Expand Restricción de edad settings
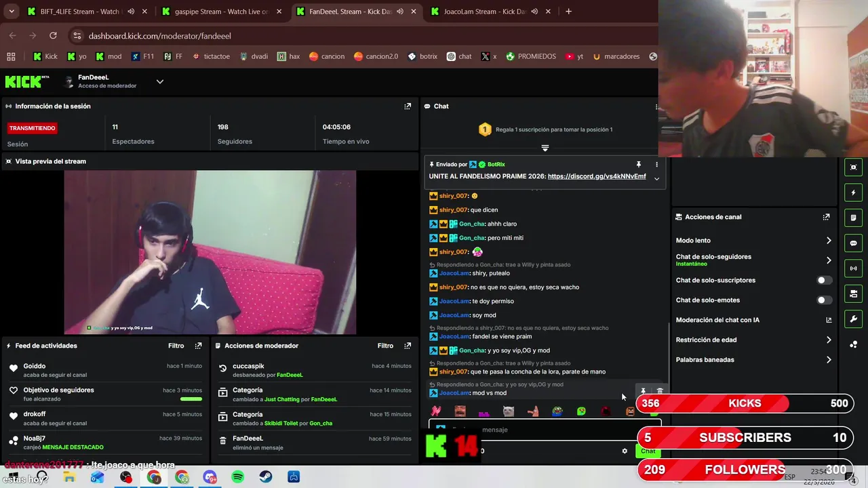The image size is (868, 488). coord(829,340)
